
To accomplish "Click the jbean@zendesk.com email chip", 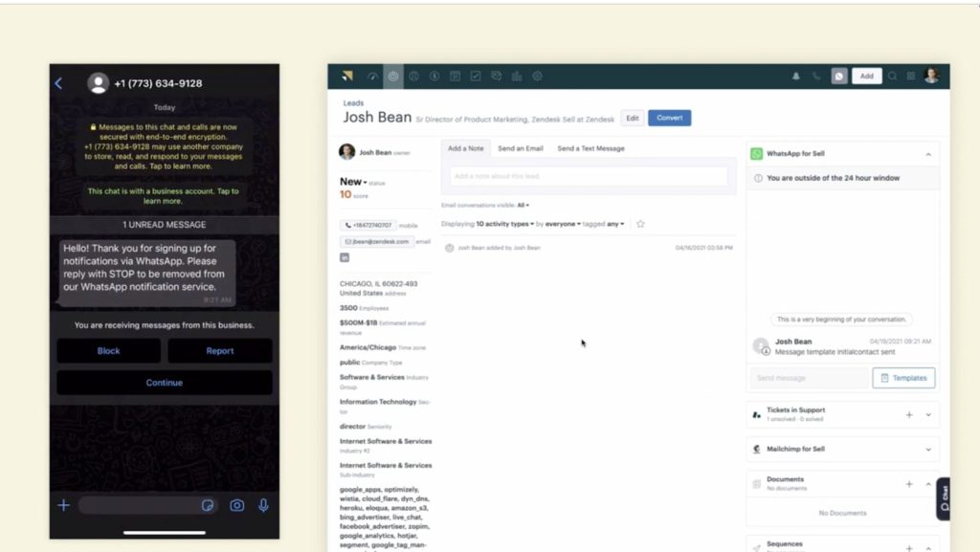I will click(376, 242).
